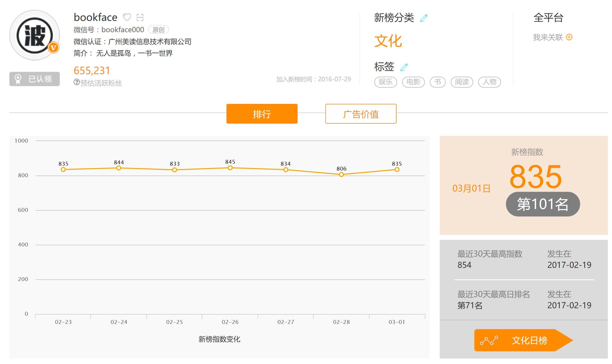
Task: Click the 已认领 claimed badge button
Action: click(34, 79)
